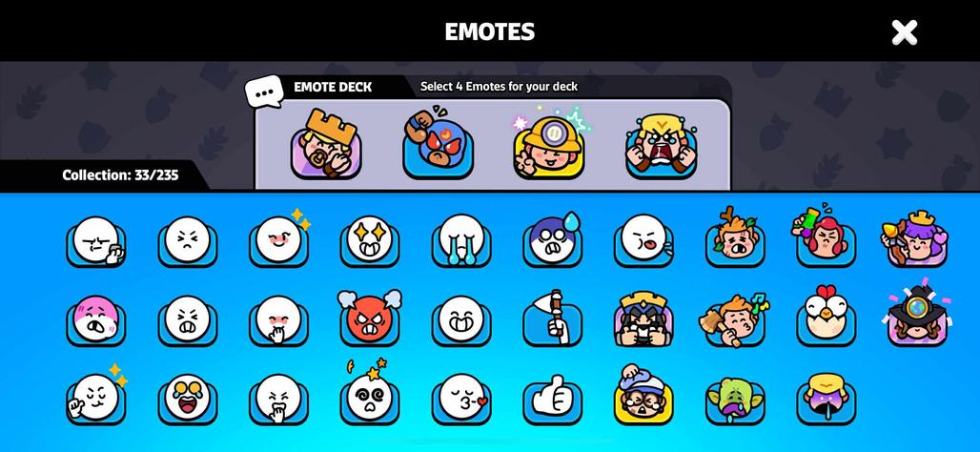
Task: Tap the King emote in deck
Action: (x=326, y=144)
